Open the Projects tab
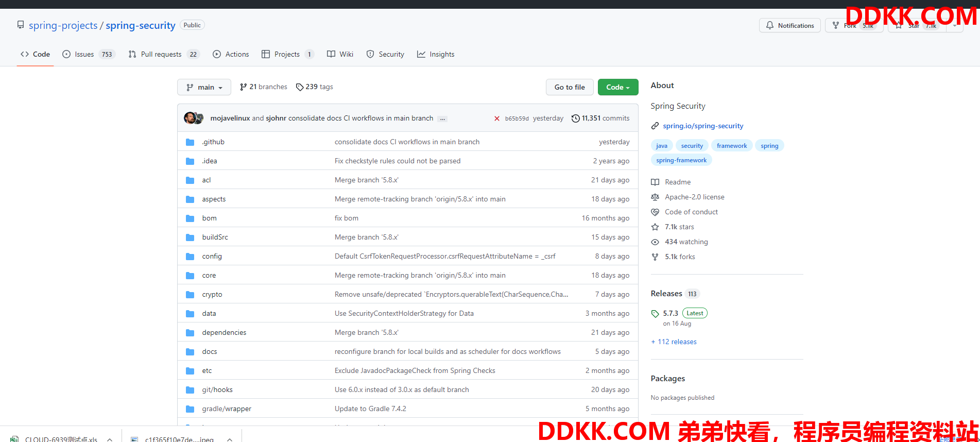980x442 pixels. point(288,54)
